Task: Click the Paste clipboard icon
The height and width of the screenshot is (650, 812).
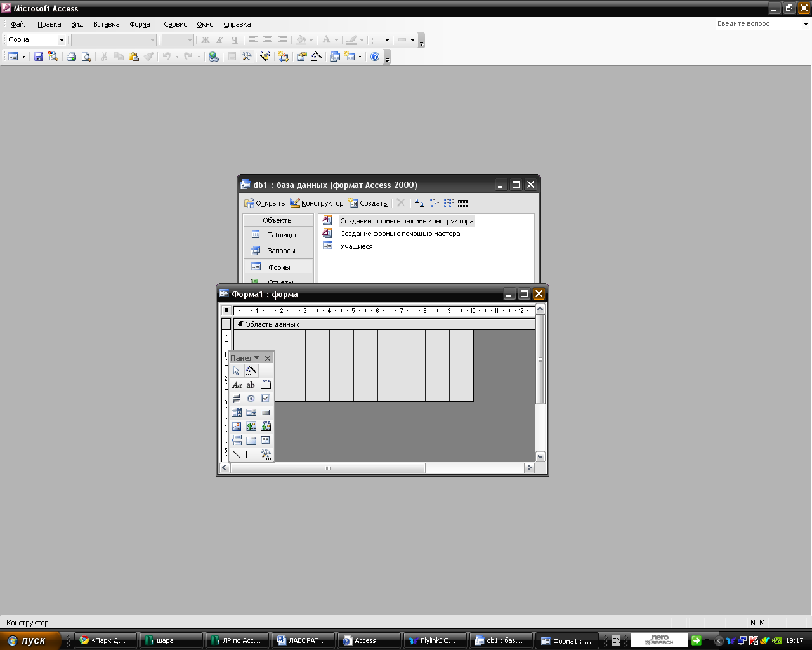Action: 133,56
